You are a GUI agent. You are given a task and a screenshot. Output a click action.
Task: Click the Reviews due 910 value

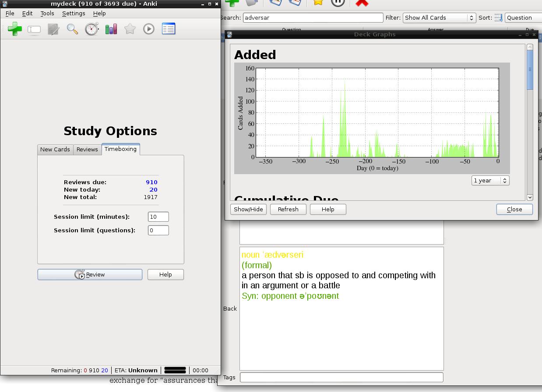click(151, 182)
